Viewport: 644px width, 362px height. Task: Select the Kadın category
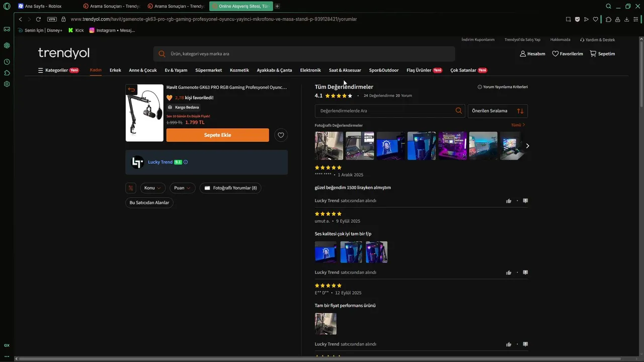coord(96,70)
